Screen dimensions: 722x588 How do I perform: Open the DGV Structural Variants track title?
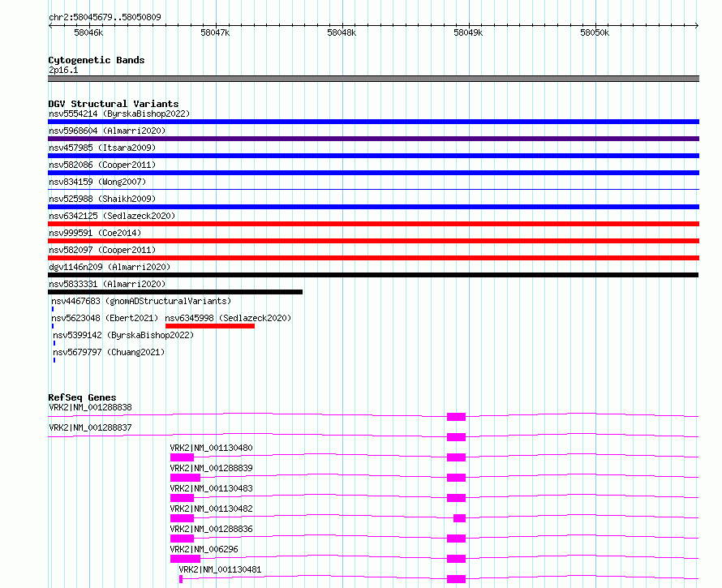114,104
